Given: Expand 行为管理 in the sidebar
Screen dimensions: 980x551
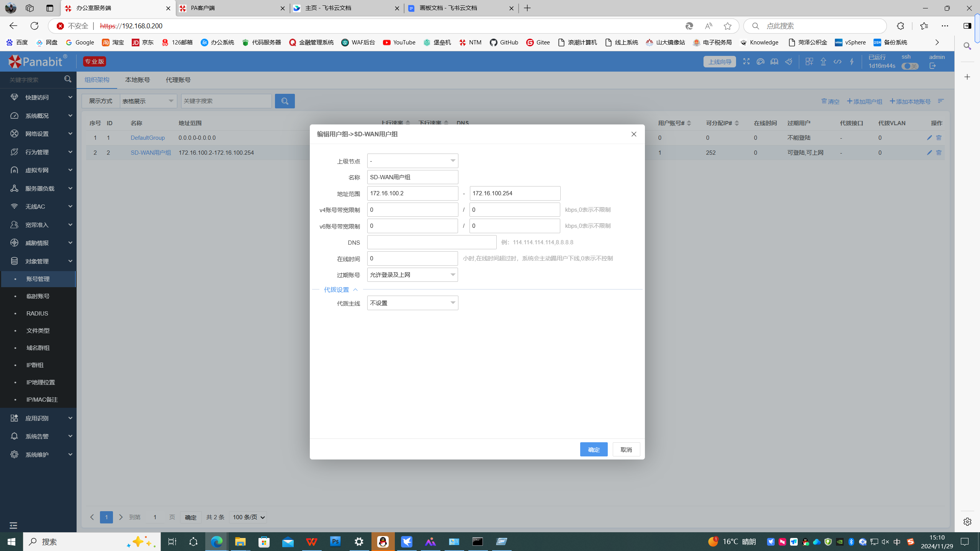Looking at the screenshot, I should 38,152.
